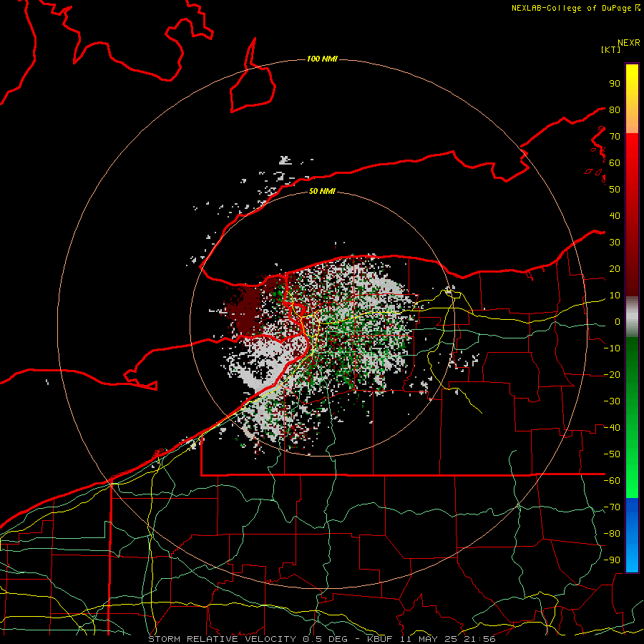Click the positive 50 value on velocity scale
Viewport: 644px width, 644px height.
[x=615, y=190]
